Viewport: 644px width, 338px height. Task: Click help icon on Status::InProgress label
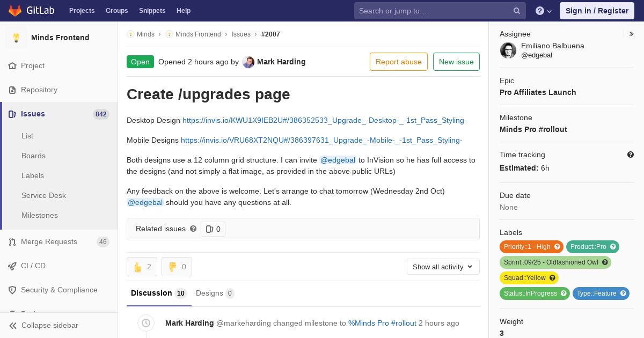click(563, 293)
